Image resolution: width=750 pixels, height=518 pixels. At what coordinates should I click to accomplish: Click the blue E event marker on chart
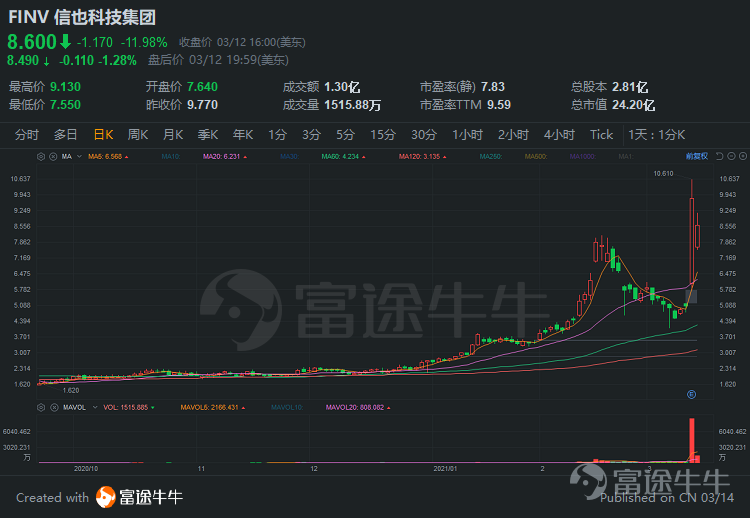point(691,395)
